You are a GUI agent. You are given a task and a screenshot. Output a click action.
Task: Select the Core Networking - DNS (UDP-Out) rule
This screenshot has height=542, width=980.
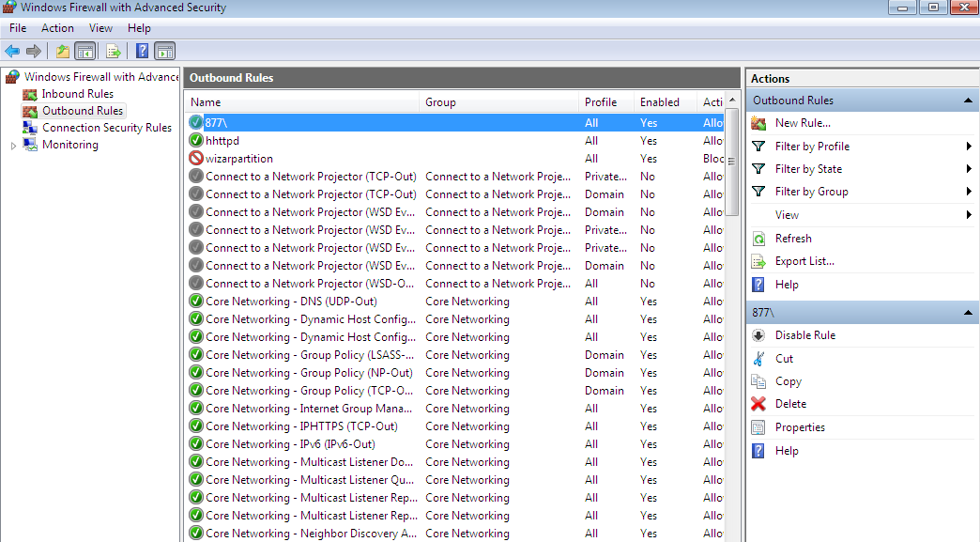455,302
